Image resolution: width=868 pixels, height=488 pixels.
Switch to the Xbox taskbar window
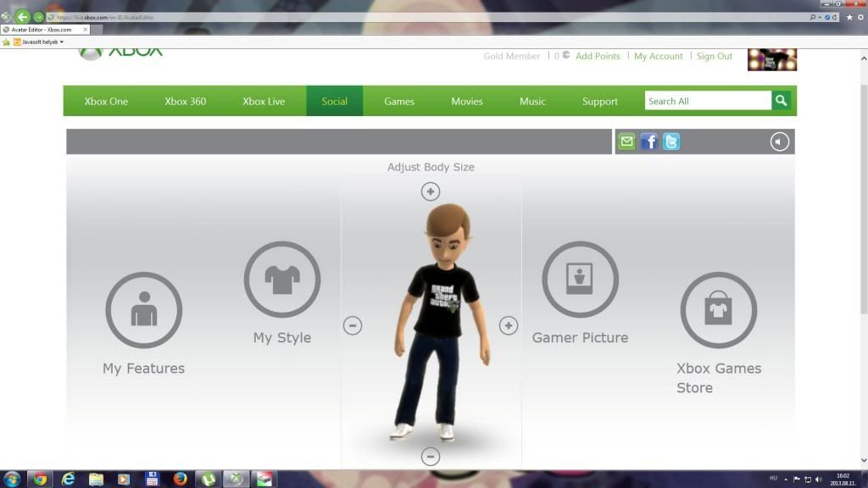point(236,479)
